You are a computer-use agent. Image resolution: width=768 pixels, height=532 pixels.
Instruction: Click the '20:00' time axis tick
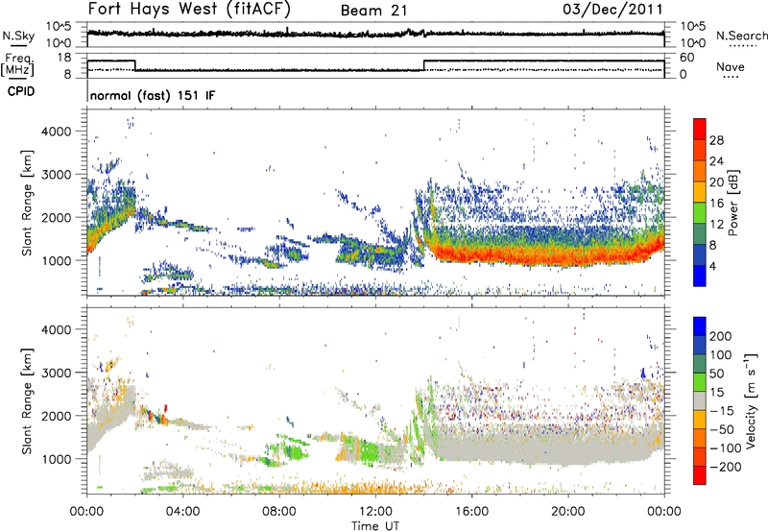[x=567, y=512]
